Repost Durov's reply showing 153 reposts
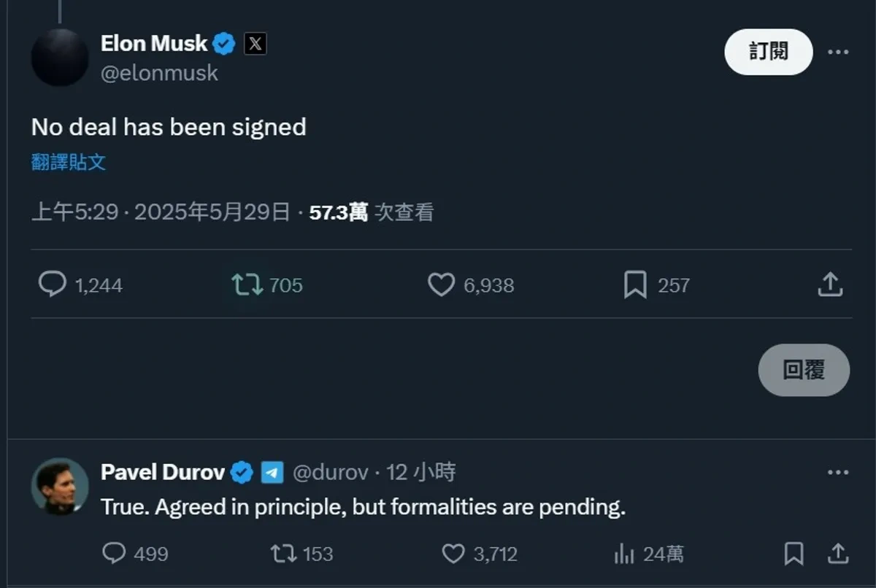876x588 pixels. click(x=283, y=554)
